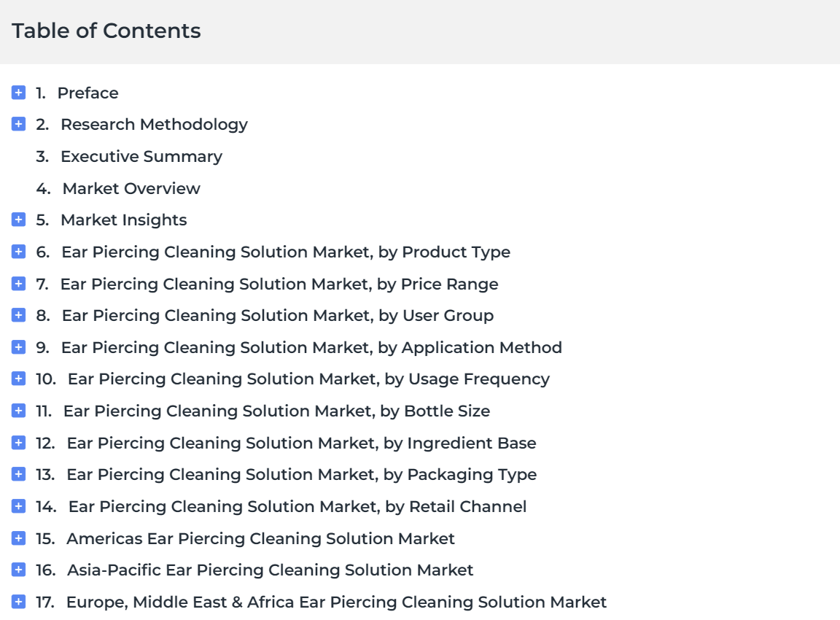Select the Market Insights title text
The height and width of the screenshot is (620, 840).
pos(124,220)
